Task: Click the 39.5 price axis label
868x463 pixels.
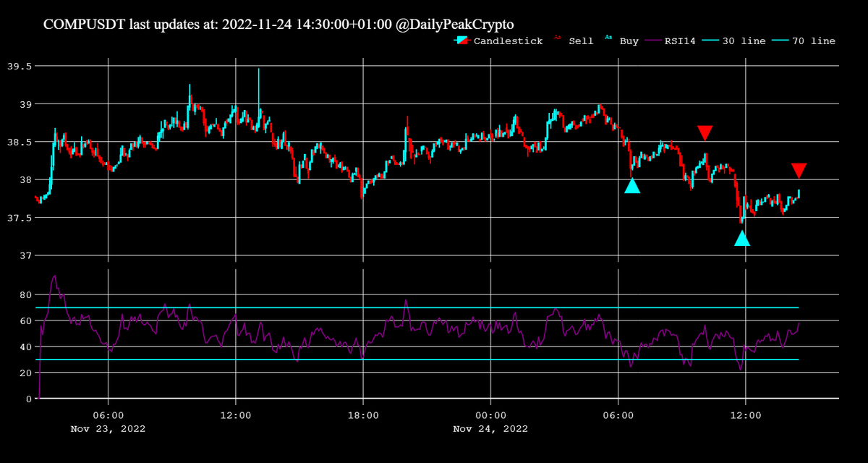Action: point(19,66)
